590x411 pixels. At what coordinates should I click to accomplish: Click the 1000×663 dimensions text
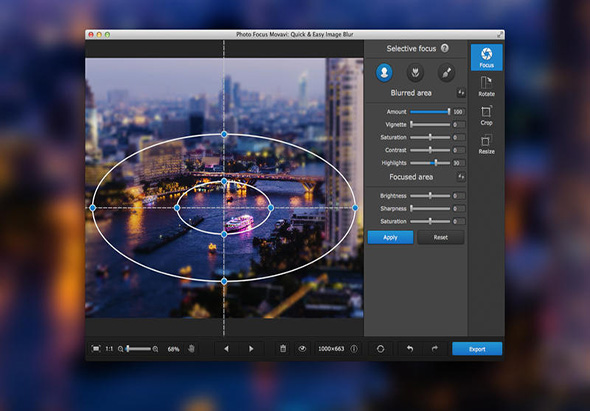point(331,349)
